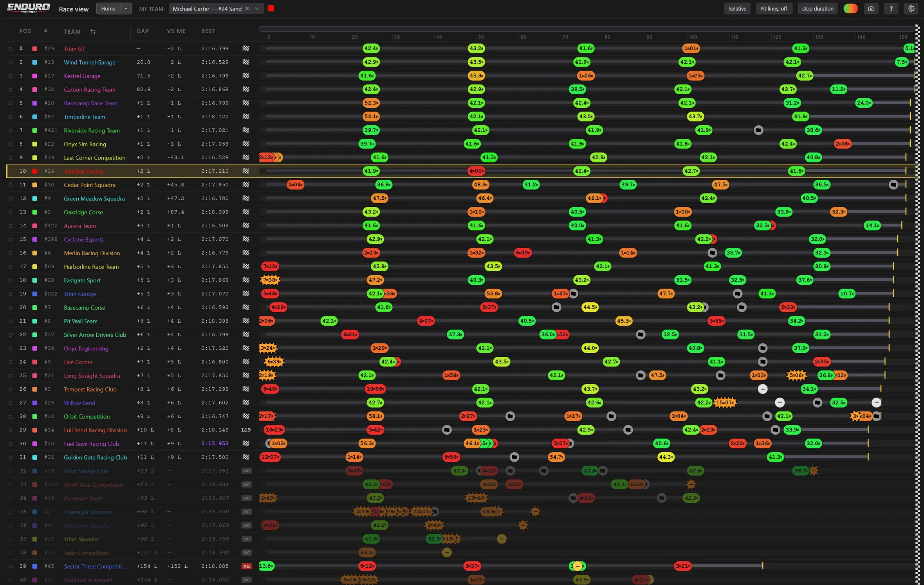
Task: Take a screenshot with the camera icon
Action: pos(871,9)
